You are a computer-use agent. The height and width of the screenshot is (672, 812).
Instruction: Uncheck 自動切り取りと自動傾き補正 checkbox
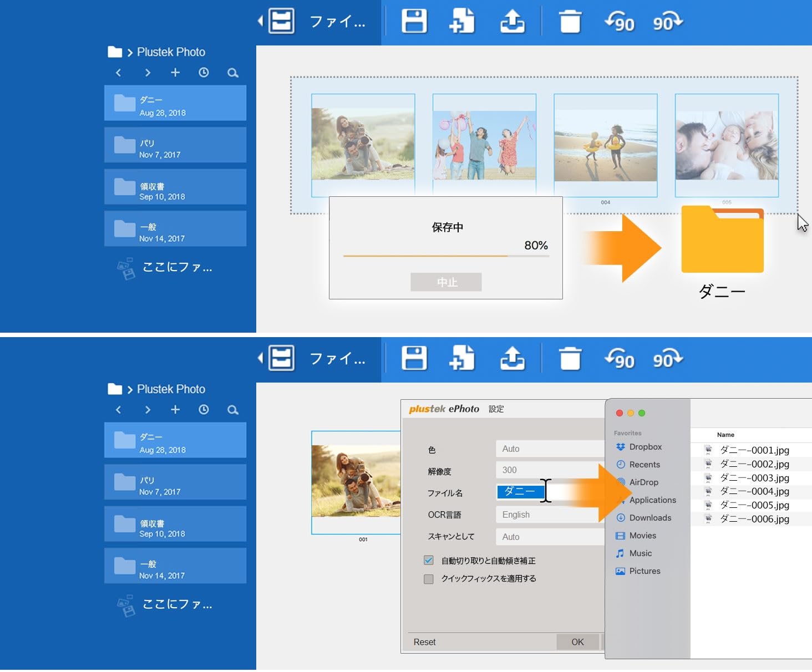coord(429,561)
